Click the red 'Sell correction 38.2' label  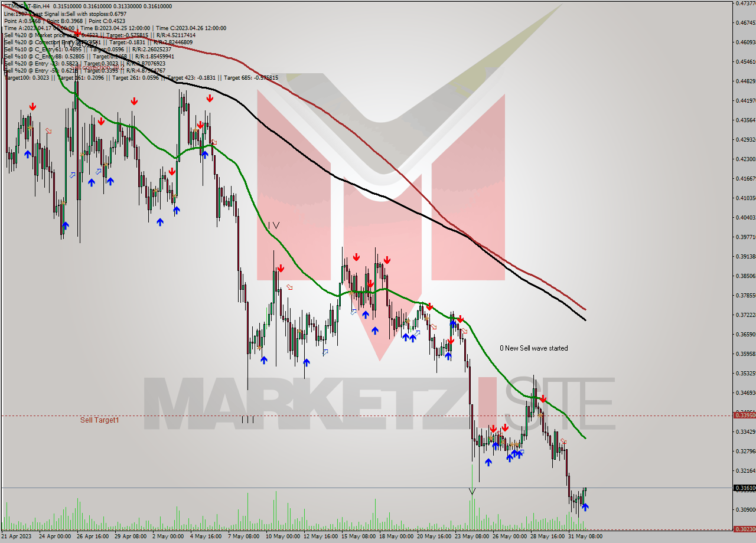pos(97,67)
